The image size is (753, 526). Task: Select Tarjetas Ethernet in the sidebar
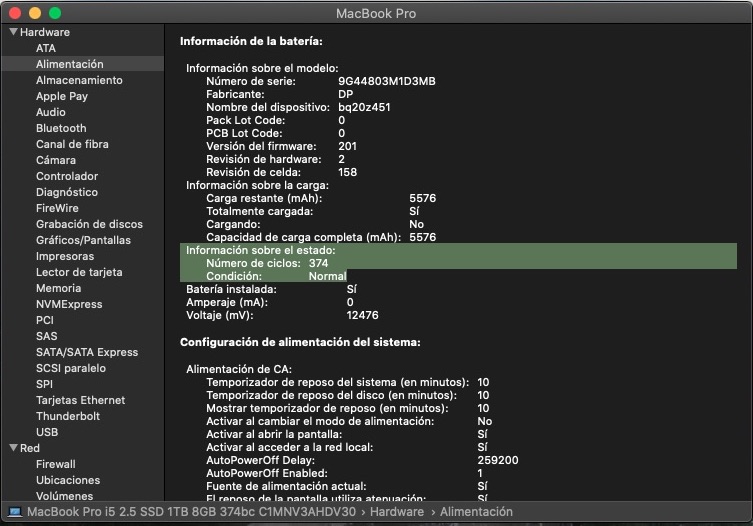coord(80,400)
